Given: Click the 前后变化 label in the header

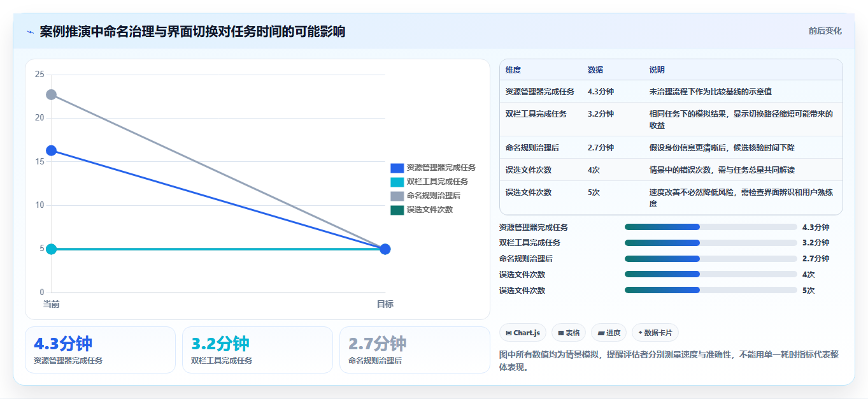Looking at the screenshot, I should [825, 31].
